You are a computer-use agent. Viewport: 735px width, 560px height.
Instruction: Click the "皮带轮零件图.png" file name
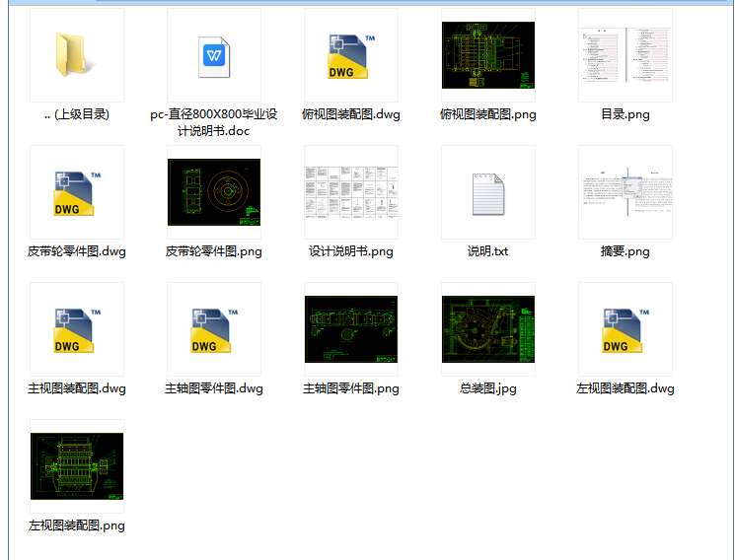pos(214,251)
